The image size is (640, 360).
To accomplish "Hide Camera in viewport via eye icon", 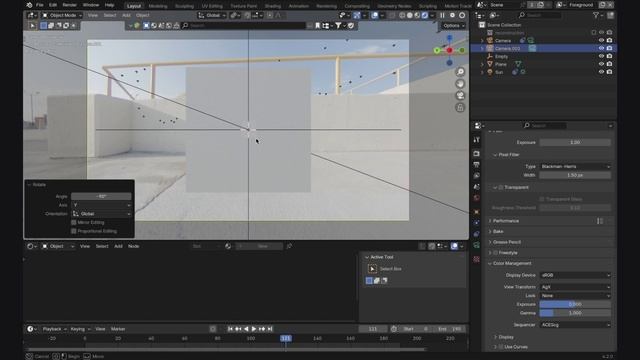I will (601, 40).
